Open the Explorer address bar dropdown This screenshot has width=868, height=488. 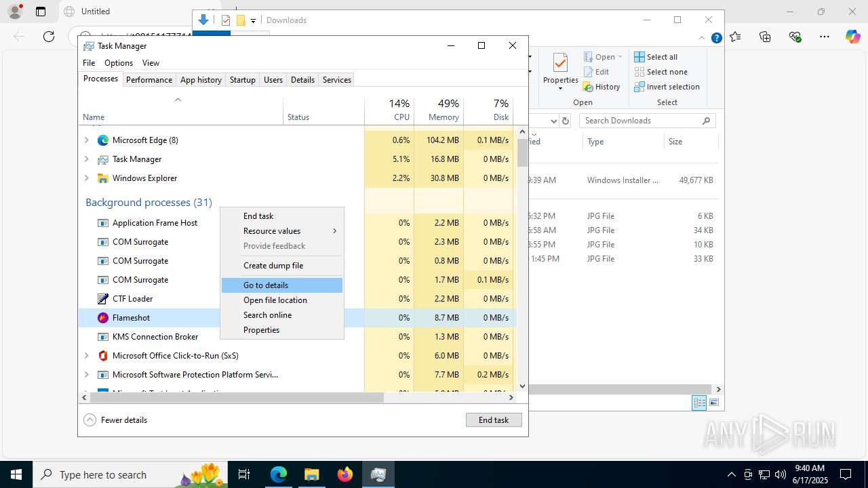(553, 121)
